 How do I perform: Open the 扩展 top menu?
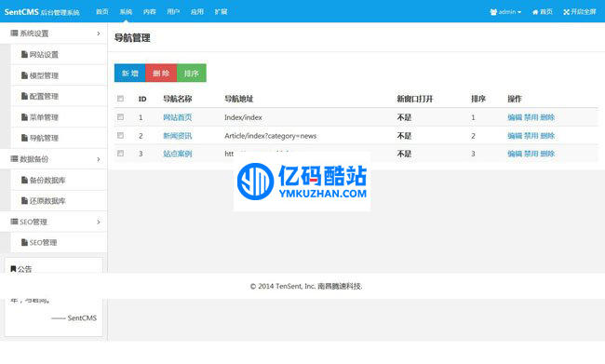click(221, 11)
